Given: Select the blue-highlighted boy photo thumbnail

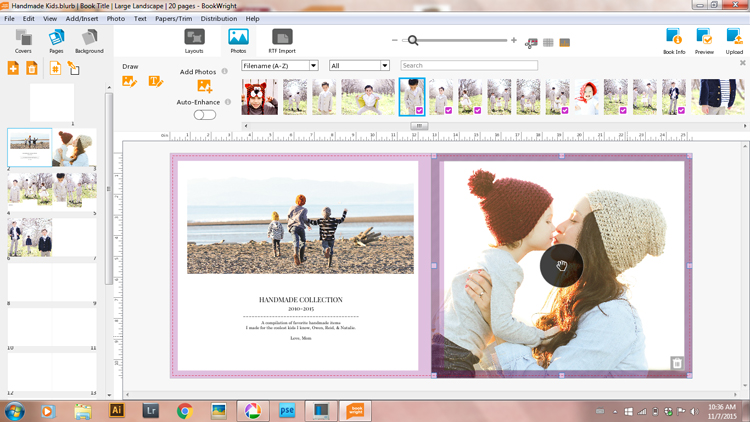Looking at the screenshot, I should coord(412,97).
